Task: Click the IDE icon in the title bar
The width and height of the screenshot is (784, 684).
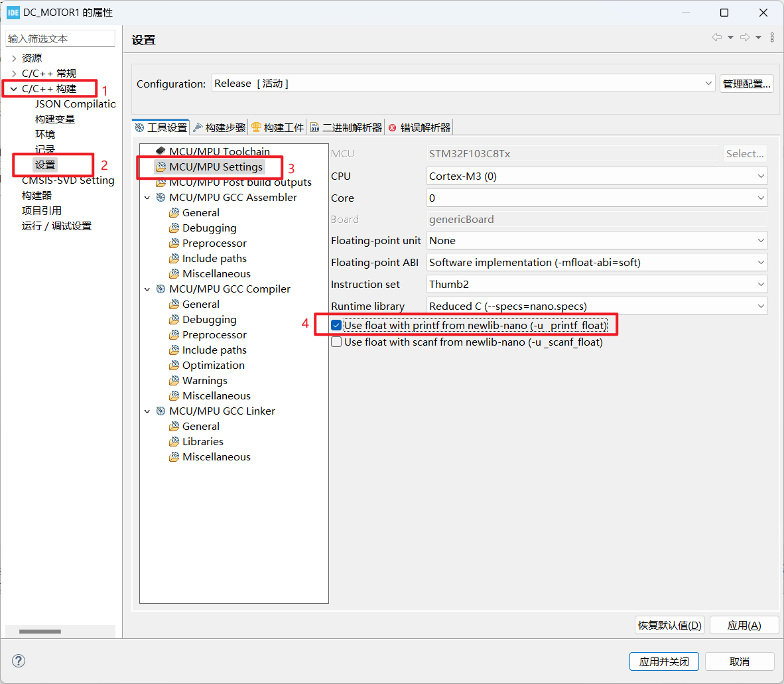Action: point(13,12)
